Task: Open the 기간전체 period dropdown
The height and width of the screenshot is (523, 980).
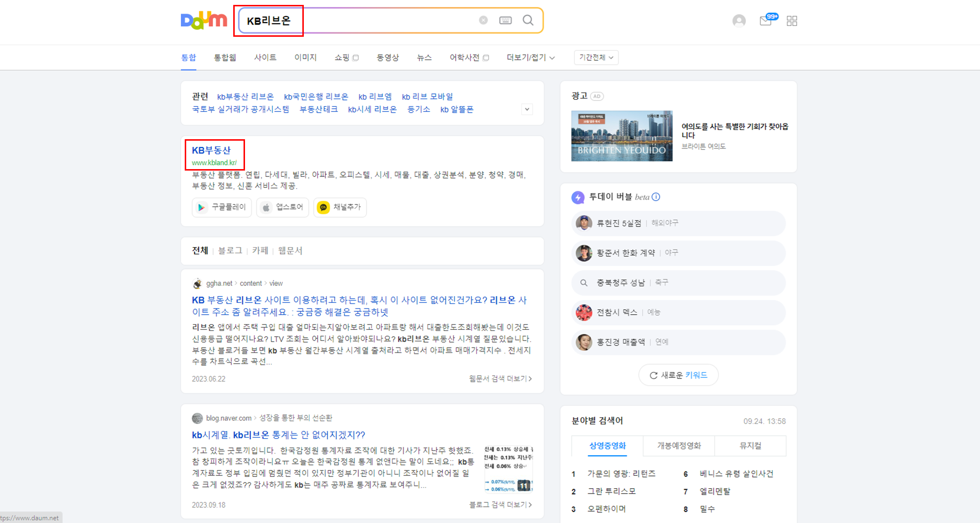Action: tap(596, 57)
